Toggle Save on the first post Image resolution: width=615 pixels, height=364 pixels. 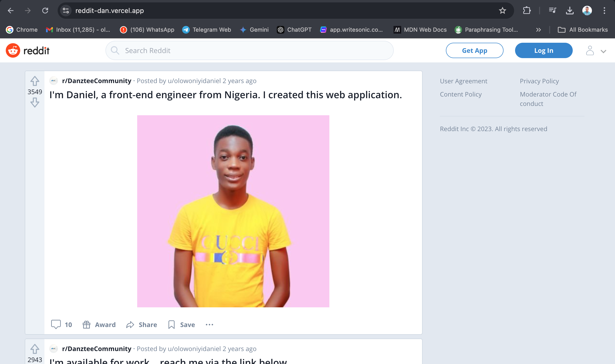click(x=182, y=325)
